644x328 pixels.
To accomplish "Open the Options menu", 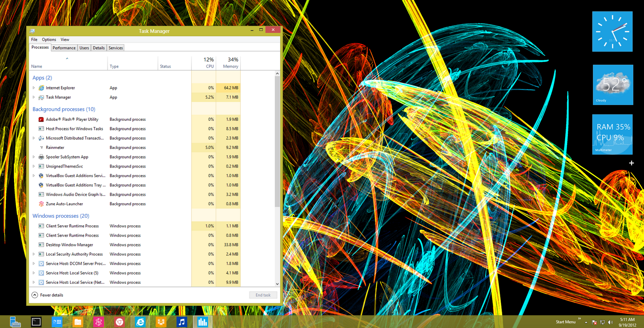I will point(49,39).
